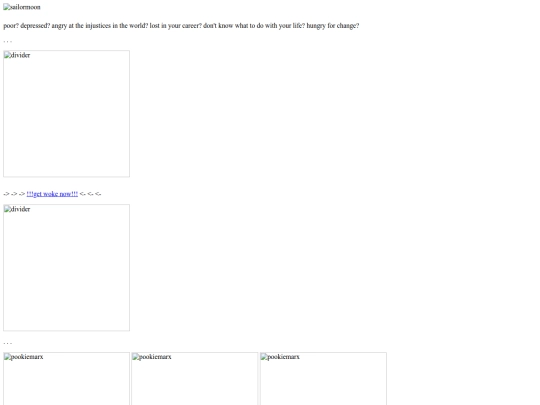
Task: Click the text "poor? depressed? angry at the injustices"
Action: click(57, 26)
